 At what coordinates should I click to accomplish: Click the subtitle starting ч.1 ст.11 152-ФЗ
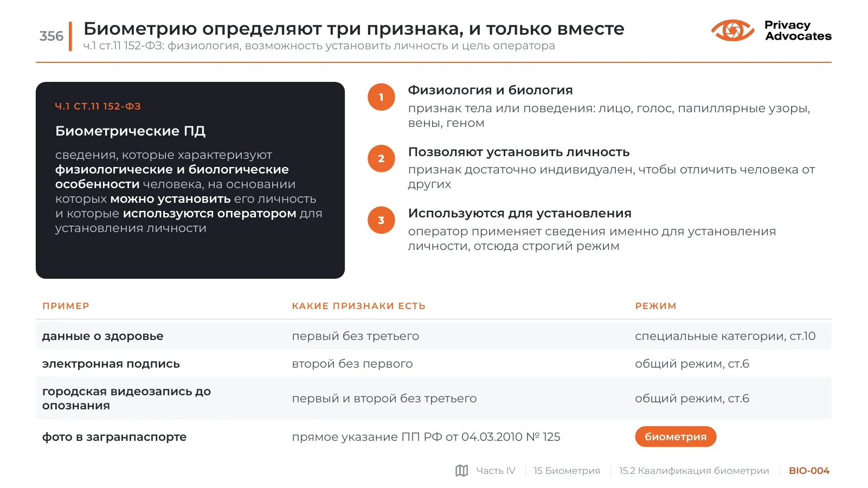click(x=319, y=46)
